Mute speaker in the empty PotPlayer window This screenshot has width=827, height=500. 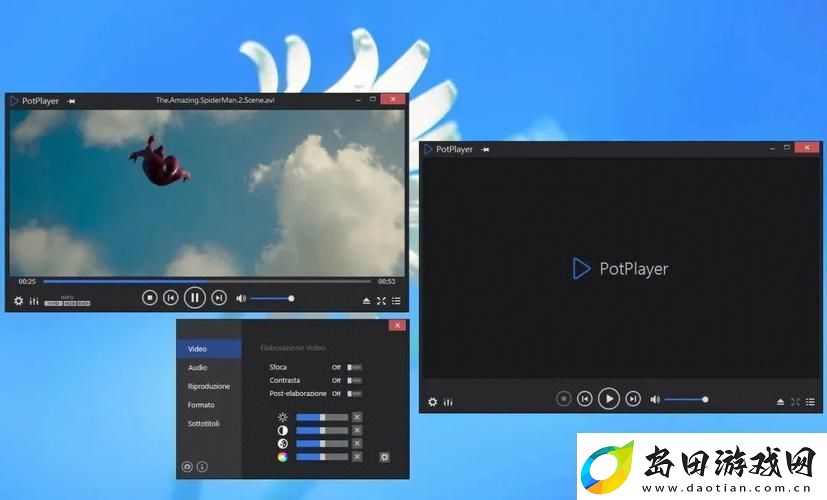click(655, 399)
